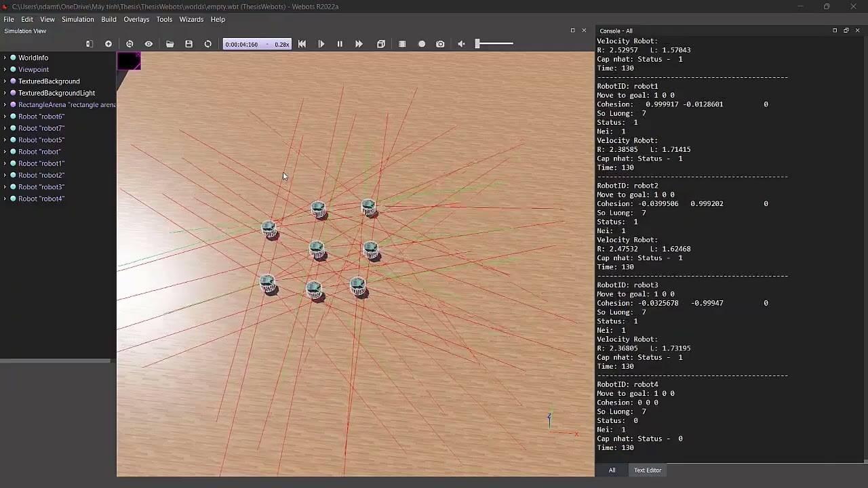Image resolution: width=868 pixels, height=488 pixels.
Task: Toggle the scene tree side panel icon
Action: click(89, 44)
